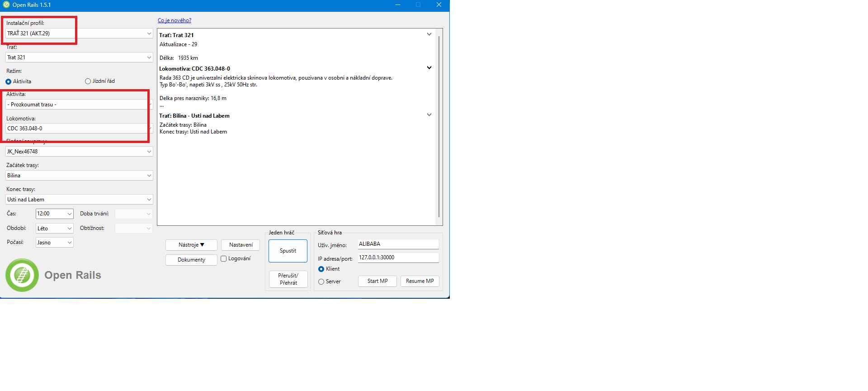
Task: Click the Start MP button
Action: click(377, 281)
